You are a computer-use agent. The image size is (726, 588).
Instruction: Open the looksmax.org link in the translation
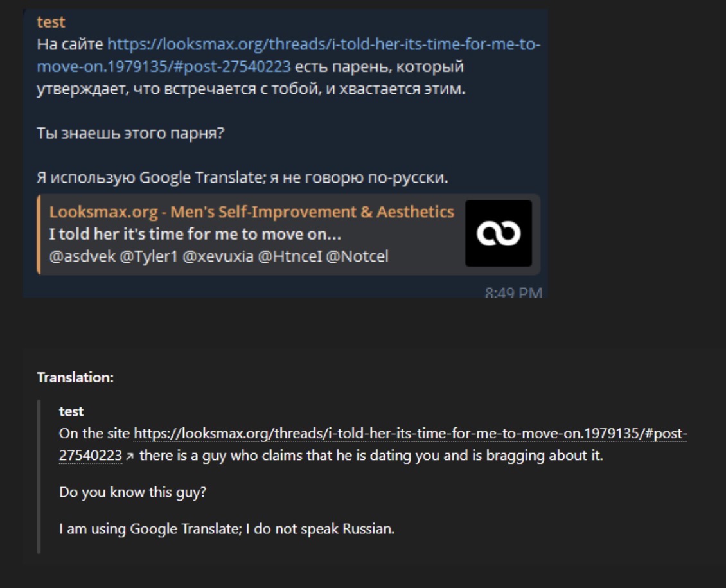(x=411, y=434)
